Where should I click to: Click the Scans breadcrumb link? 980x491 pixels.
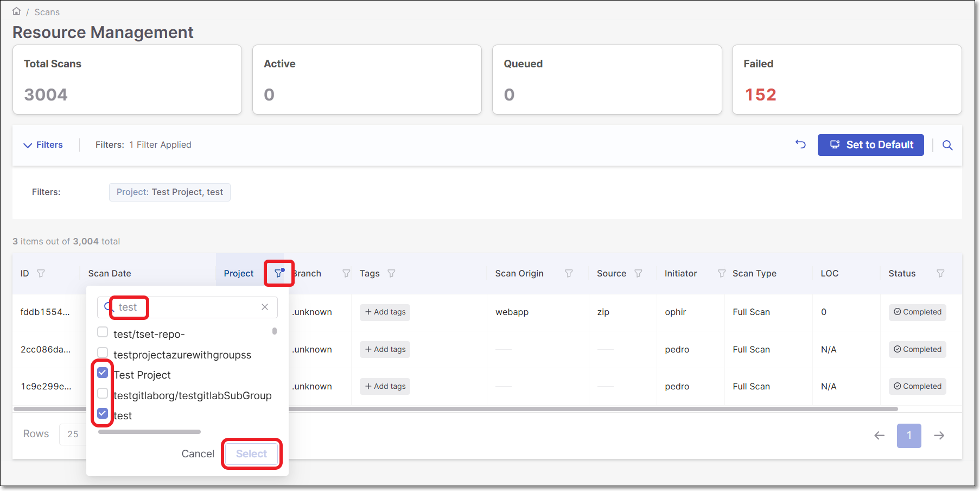pyautogui.click(x=47, y=11)
